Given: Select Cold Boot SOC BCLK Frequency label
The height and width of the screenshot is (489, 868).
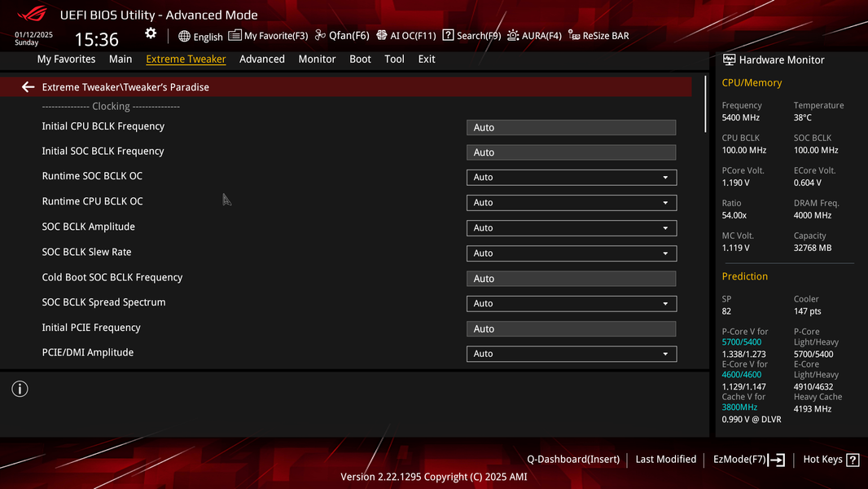Looking at the screenshot, I should [x=112, y=277].
